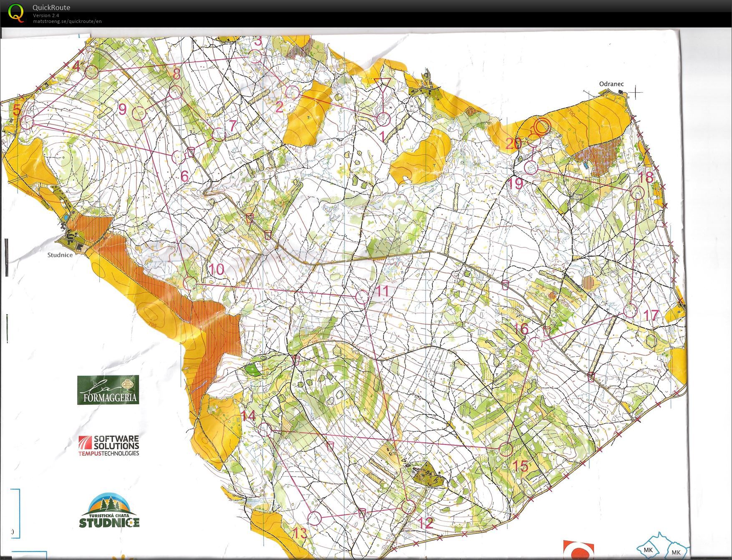
Task: Select control circle 5 on the map
Action: point(27,122)
